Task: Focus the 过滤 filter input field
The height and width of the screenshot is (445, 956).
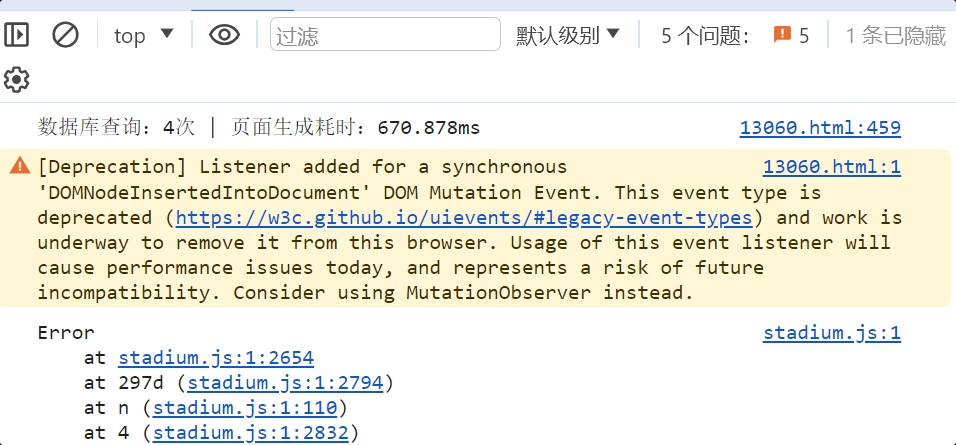Action: (x=385, y=34)
